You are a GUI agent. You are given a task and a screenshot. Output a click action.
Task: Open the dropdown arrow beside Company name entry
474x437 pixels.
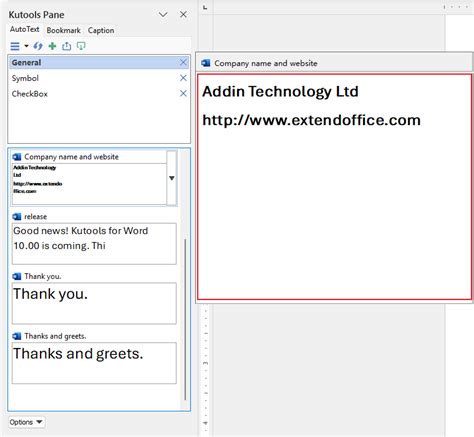tap(171, 178)
